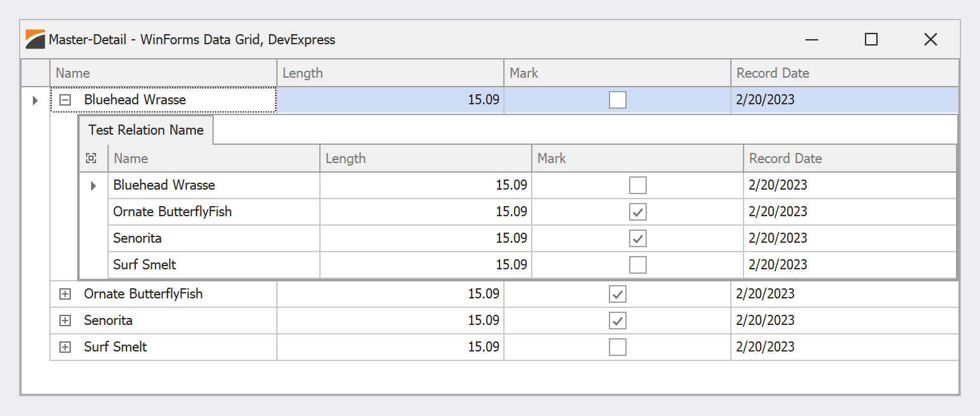Viewport: 980px width, 416px height.
Task: Select Ornate ButterflyFish name cell in detail grid
Action: [214, 212]
